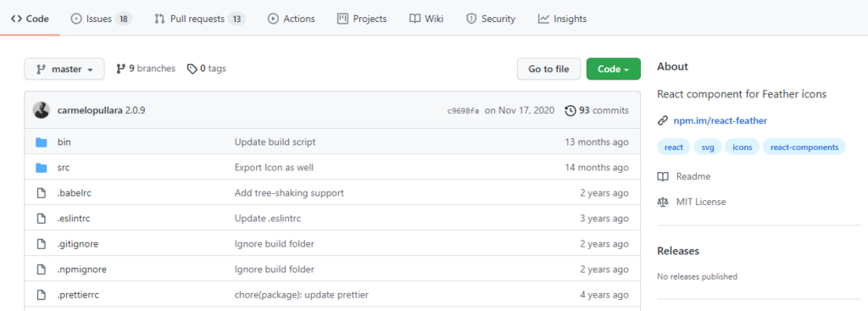868x311 pixels.
Task: Open the Insights tab
Action: (563, 19)
